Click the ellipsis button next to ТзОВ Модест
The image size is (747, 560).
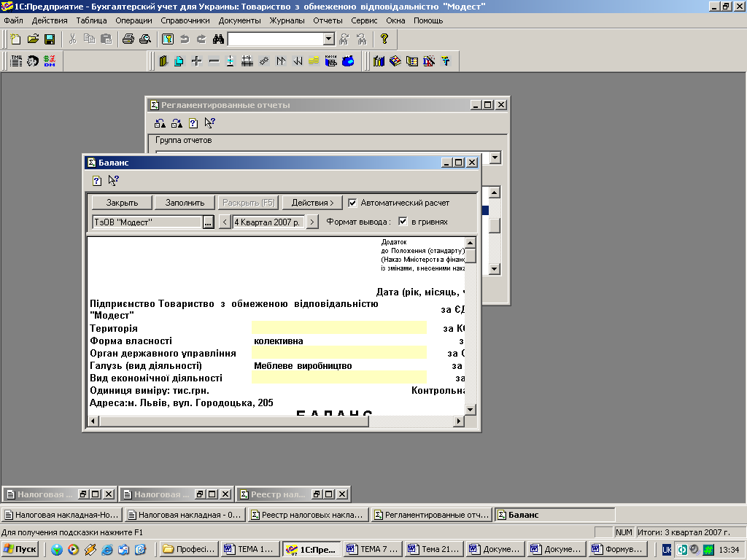208,222
